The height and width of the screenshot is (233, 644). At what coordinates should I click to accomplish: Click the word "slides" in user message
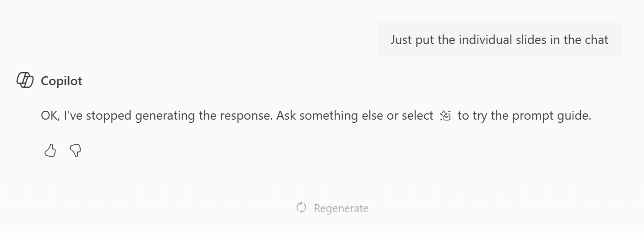(530, 40)
